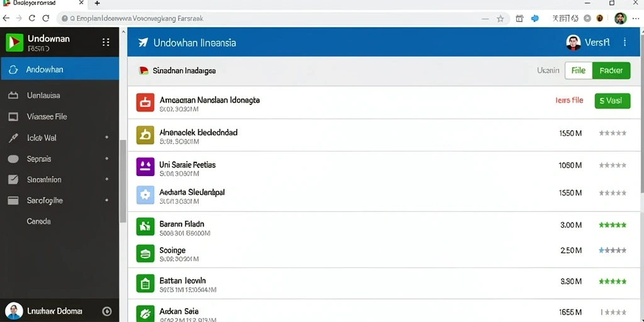Open the grid dots menu beside Undownan
644x322 pixels.
pyautogui.click(x=106, y=42)
